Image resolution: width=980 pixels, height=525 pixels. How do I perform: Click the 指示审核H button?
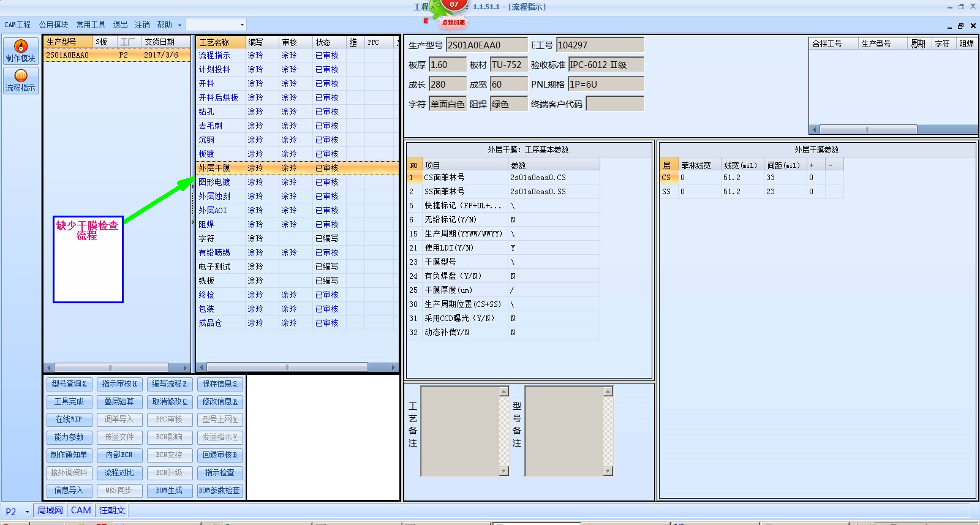point(119,384)
